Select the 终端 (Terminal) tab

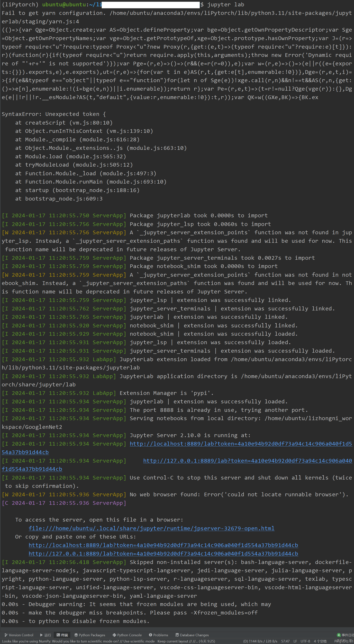62,635
